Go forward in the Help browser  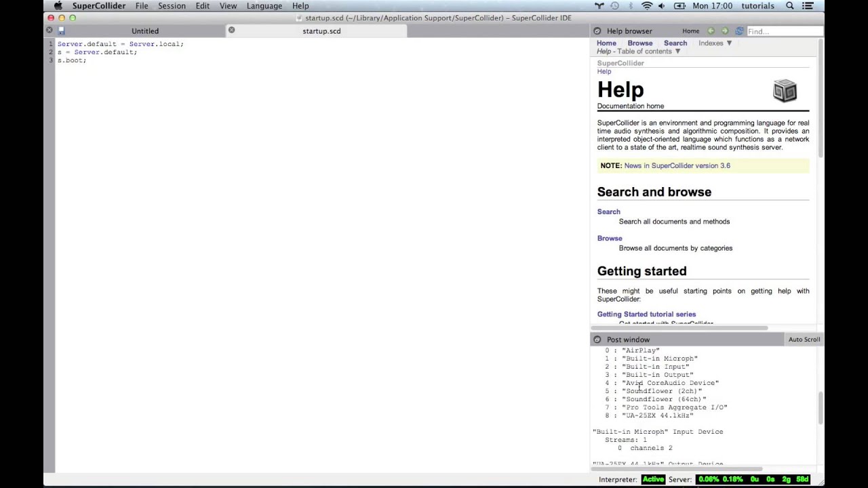(x=725, y=31)
